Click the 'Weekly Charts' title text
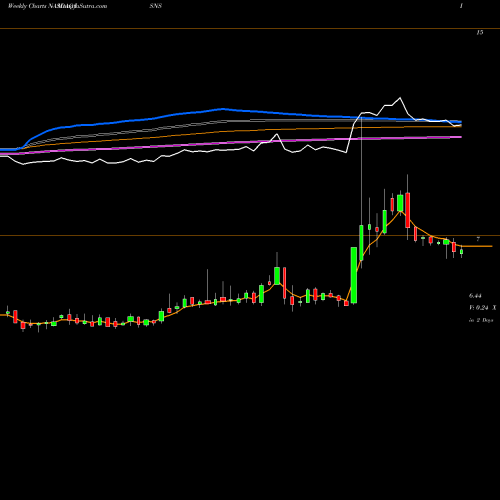 (26, 6)
